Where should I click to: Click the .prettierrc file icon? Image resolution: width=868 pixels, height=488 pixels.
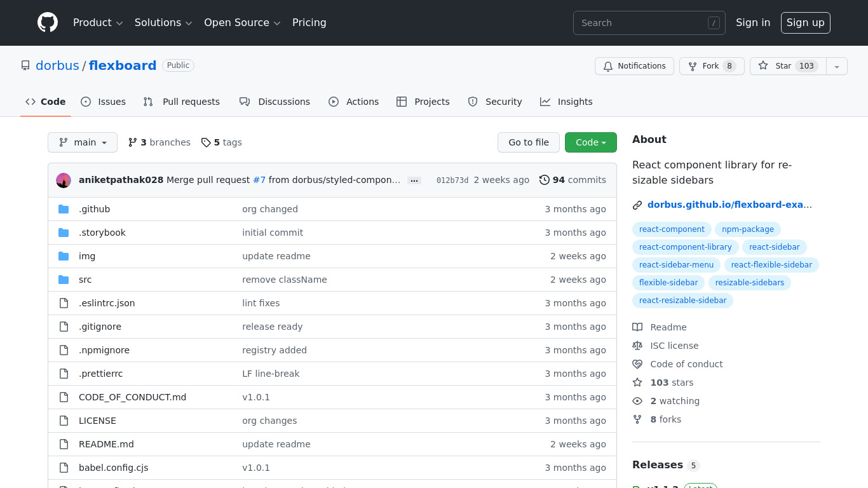64,374
